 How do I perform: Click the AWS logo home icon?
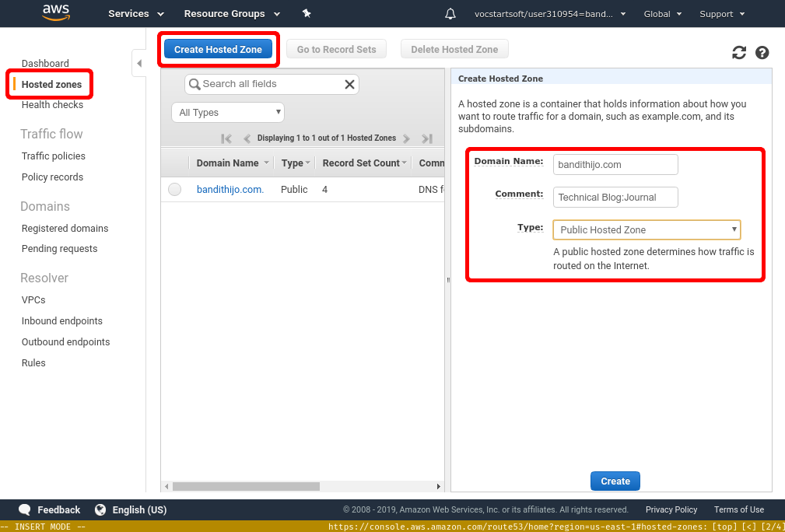click(57, 13)
